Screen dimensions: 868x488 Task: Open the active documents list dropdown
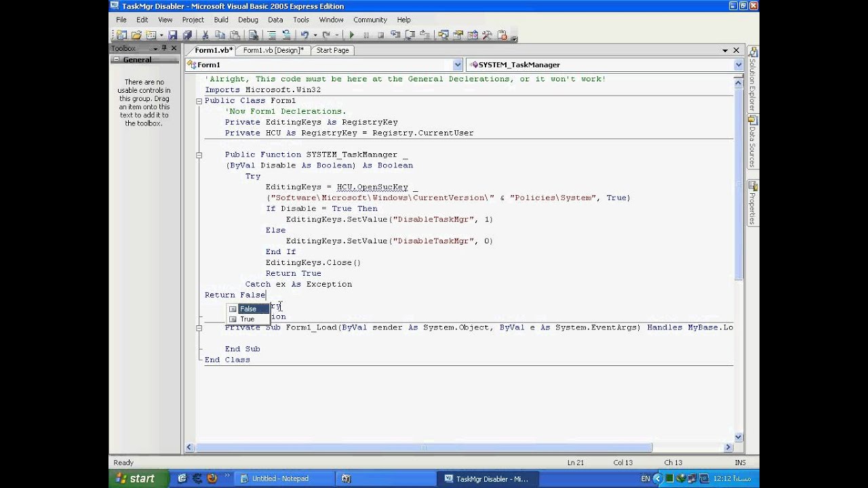[725, 50]
